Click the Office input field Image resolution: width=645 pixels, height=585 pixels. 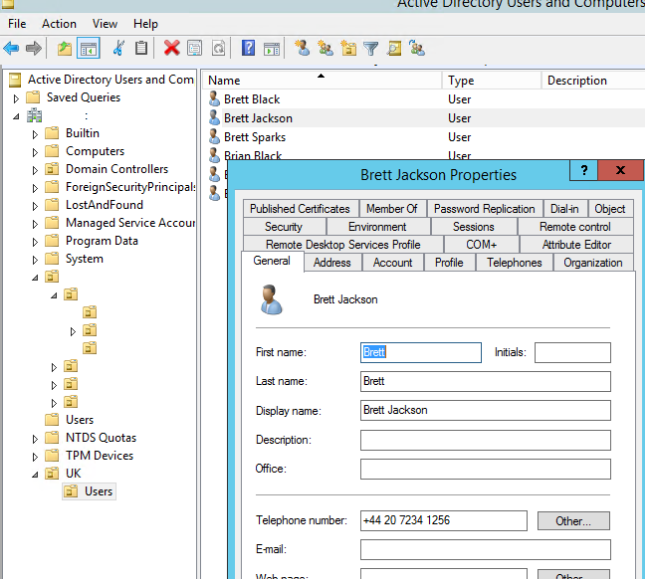pyautogui.click(x=485, y=469)
